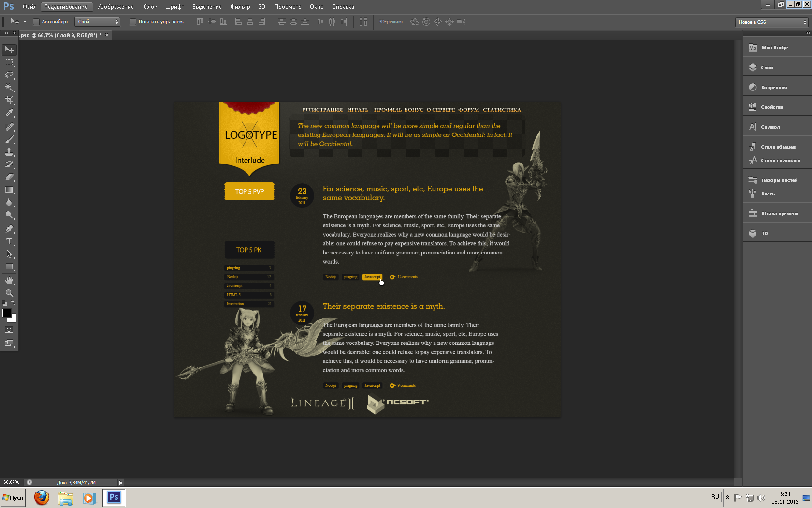Enable the Автовыбор checkbox
The width and height of the screenshot is (812, 508).
[x=36, y=22]
